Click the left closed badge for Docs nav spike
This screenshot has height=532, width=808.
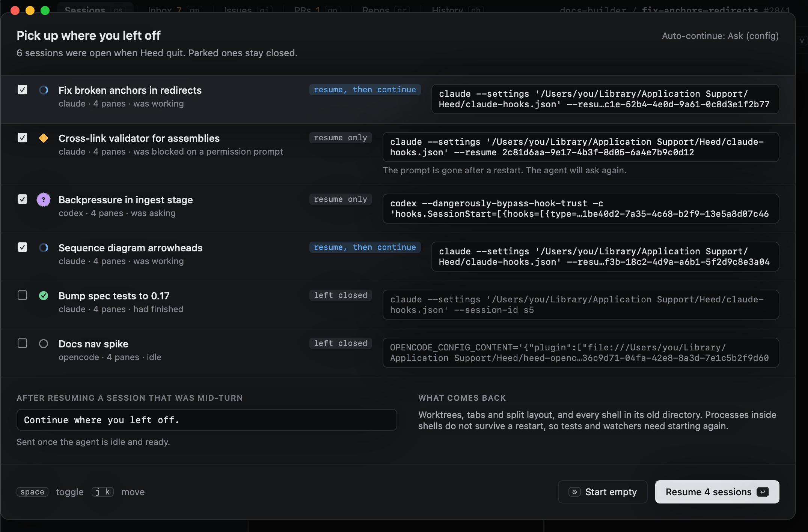(341, 343)
